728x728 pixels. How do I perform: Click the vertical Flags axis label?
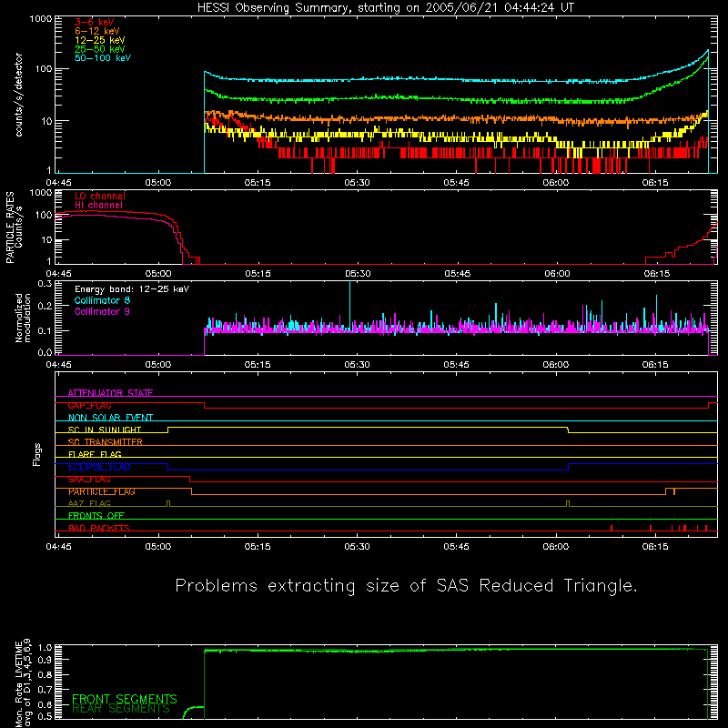pos(37,454)
